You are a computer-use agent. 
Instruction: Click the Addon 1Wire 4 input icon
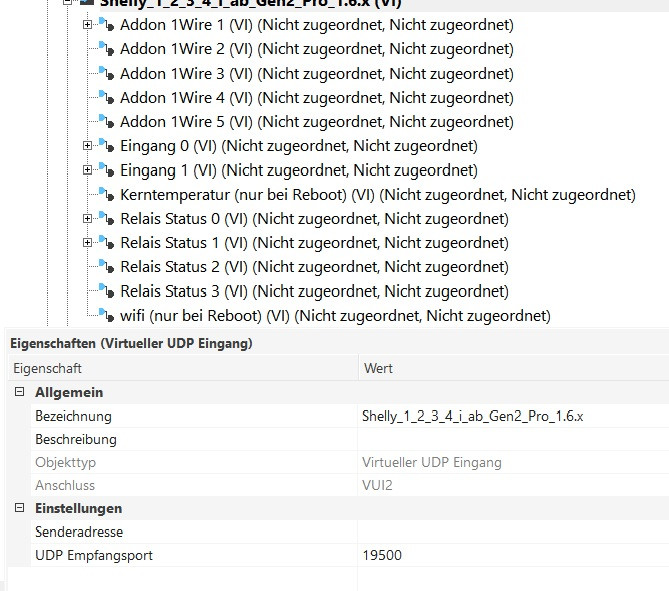tap(107, 98)
